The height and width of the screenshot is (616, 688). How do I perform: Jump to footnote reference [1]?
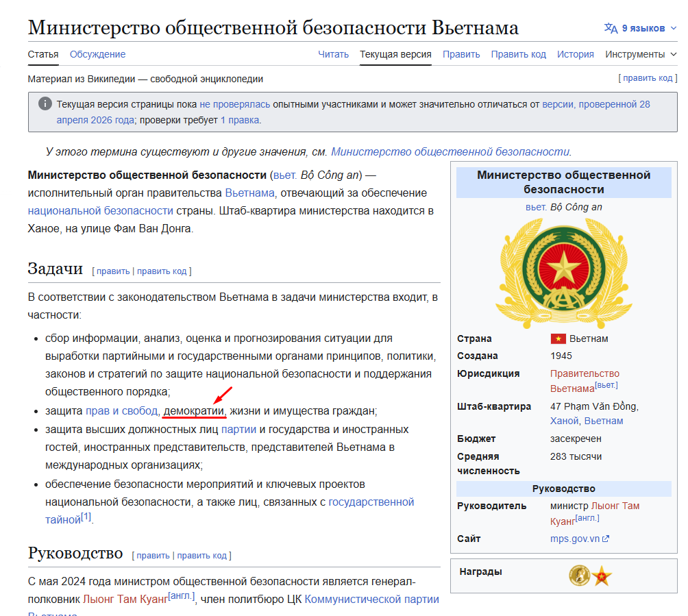tap(86, 516)
